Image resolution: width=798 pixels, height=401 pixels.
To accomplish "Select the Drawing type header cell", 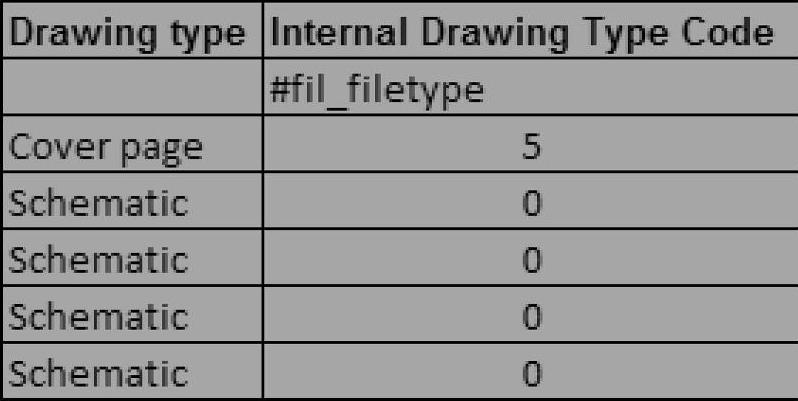I will (x=128, y=35).
